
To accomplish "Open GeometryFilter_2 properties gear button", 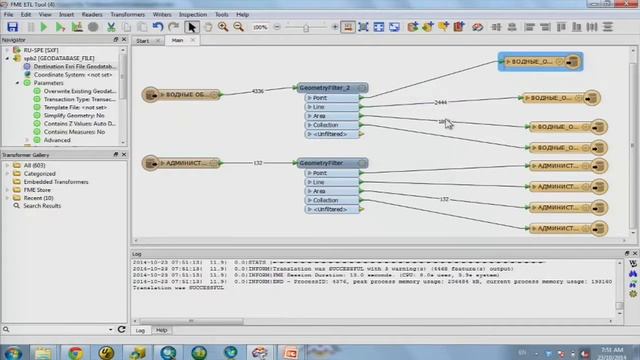I will (x=362, y=88).
